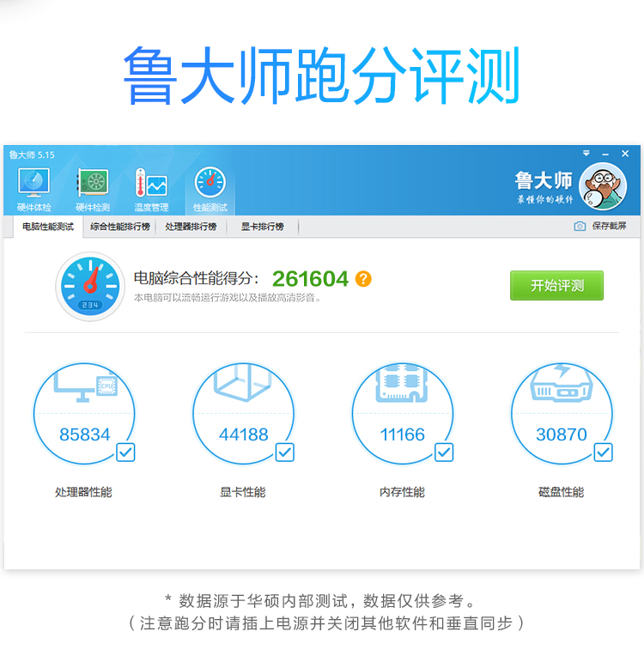Click the 电脑综合性能得分 heading text
The image size is (644, 662).
click(196, 278)
